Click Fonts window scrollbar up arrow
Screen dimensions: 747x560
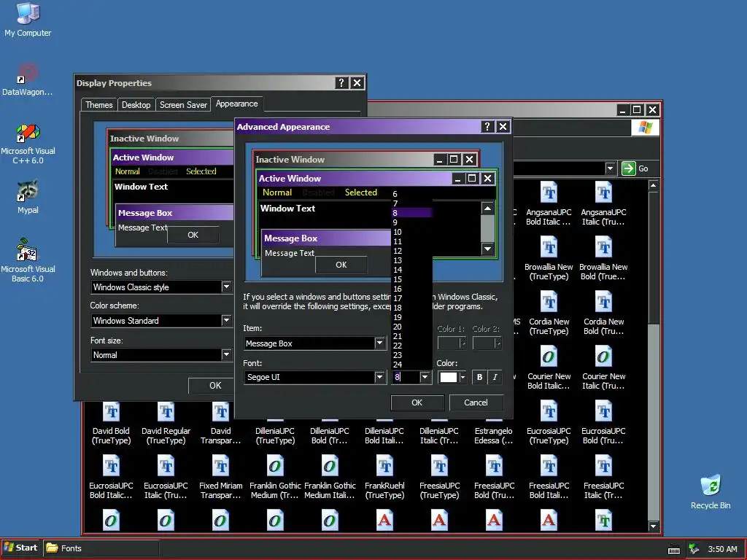(x=653, y=184)
